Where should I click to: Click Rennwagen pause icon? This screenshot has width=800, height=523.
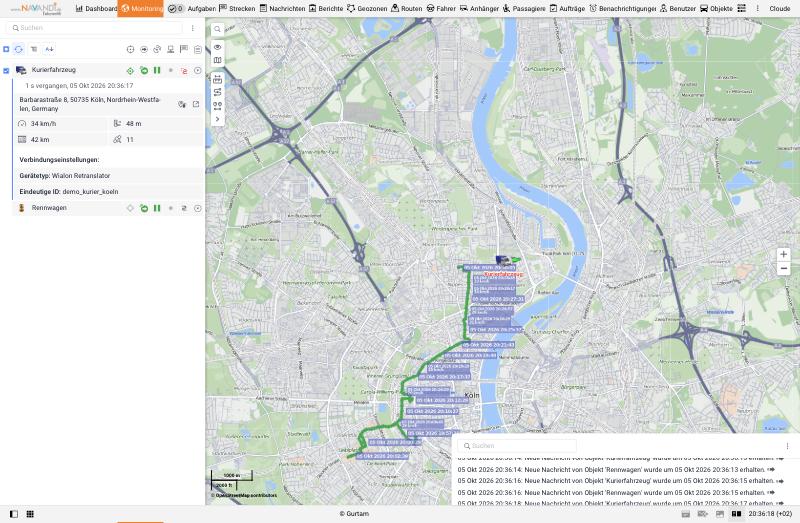[x=157, y=208]
